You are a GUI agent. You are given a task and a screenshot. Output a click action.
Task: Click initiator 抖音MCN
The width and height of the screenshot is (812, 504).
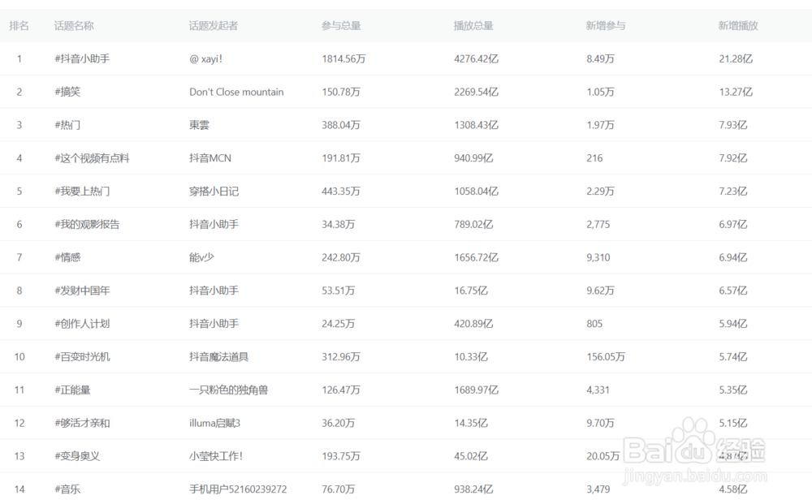pyautogui.click(x=210, y=158)
